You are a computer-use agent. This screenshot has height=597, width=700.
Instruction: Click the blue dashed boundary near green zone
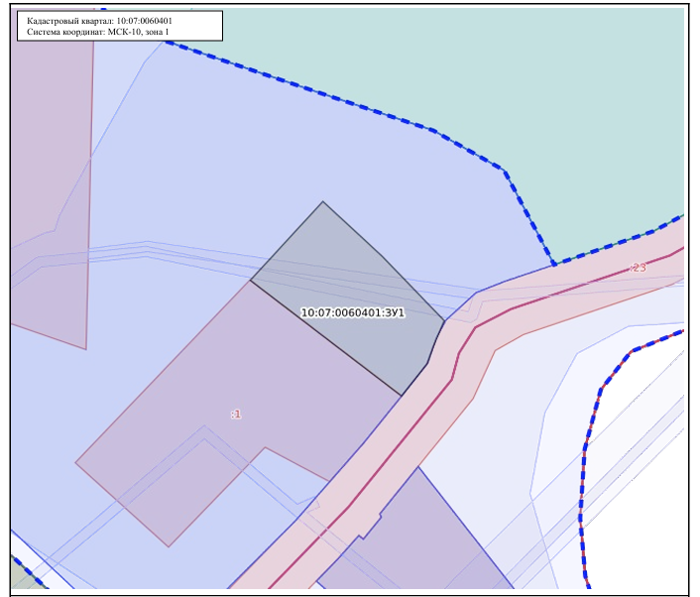pyautogui.click(x=357, y=105)
